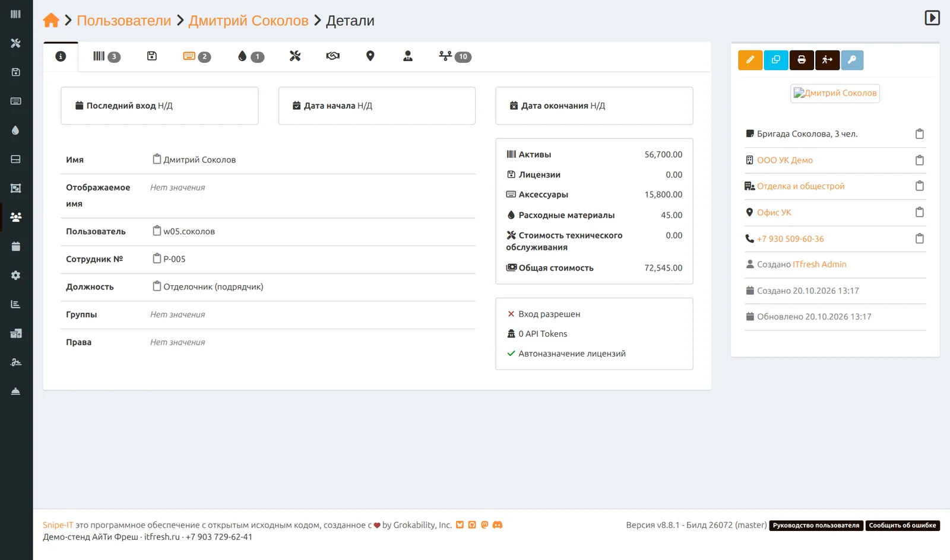
Task: Open location Офис УК link
Action: point(774,212)
